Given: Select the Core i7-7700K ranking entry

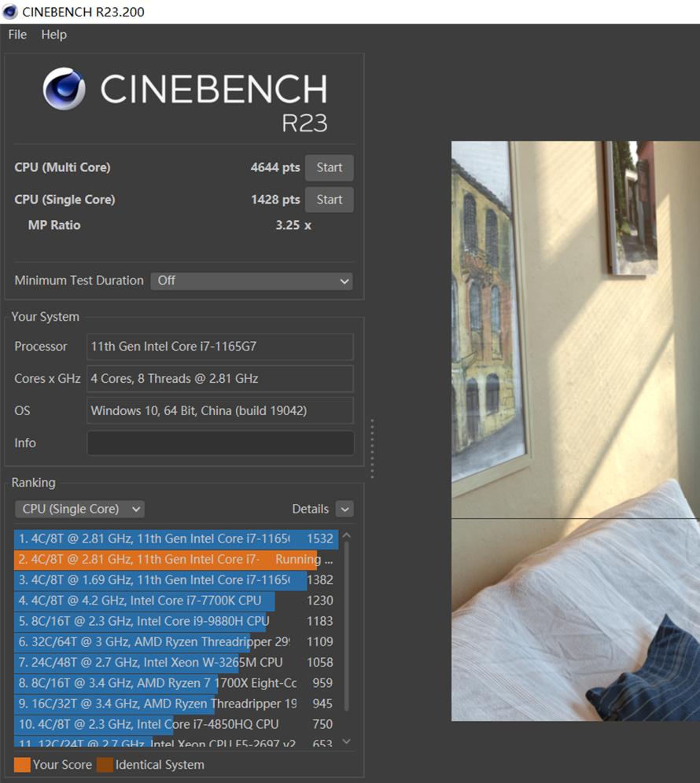Looking at the screenshot, I should coord(175,601).
